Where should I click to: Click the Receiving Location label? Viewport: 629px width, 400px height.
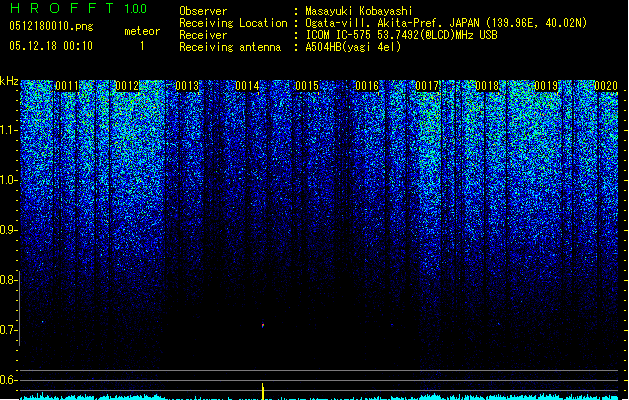tap(233, 23)
